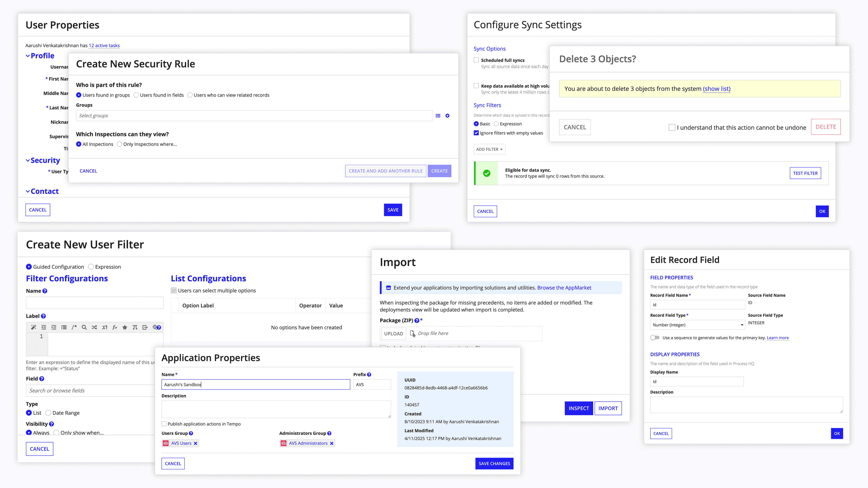
Task: Click CREATE AND ADD ANOTHER RULE button
Action: pos(385,171)
